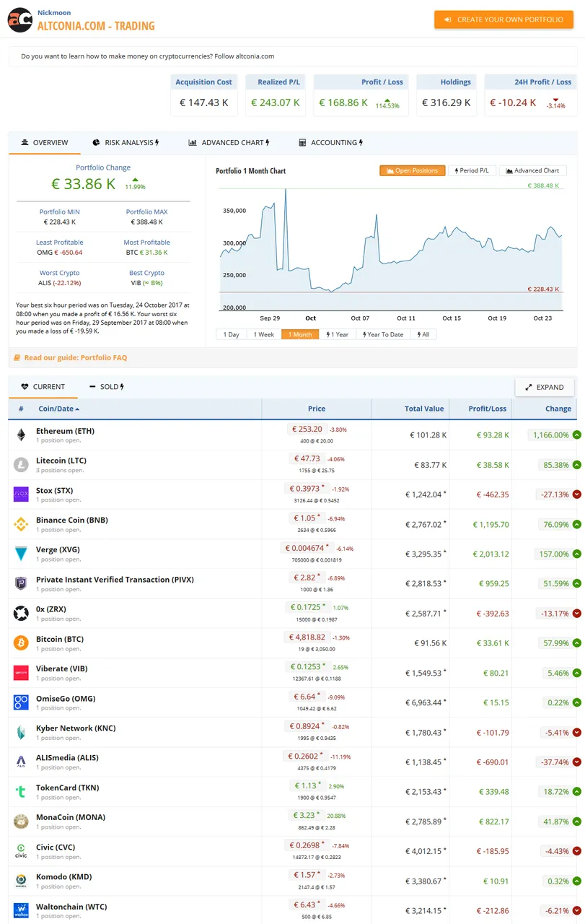
Task: Set chart range to Year To Date
Action: (384, 334)
